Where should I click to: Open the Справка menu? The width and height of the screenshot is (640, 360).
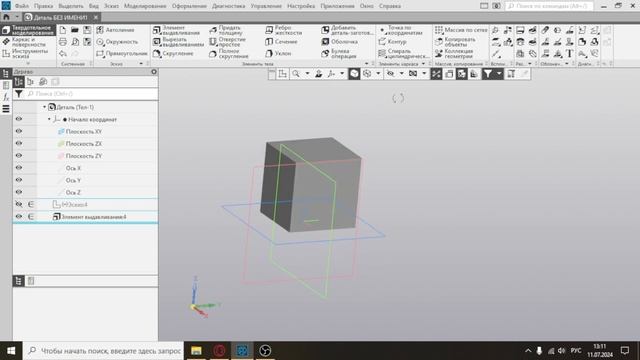click(x=390, y=6)
